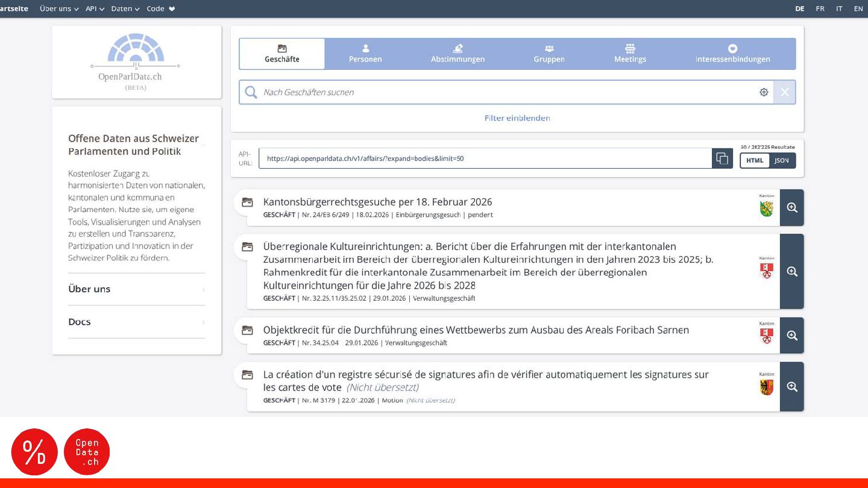Open the 'Überregionale Kultureinrichtungen' affair title
This screenshot has width=868, height=488.
(x=488, y=266)
